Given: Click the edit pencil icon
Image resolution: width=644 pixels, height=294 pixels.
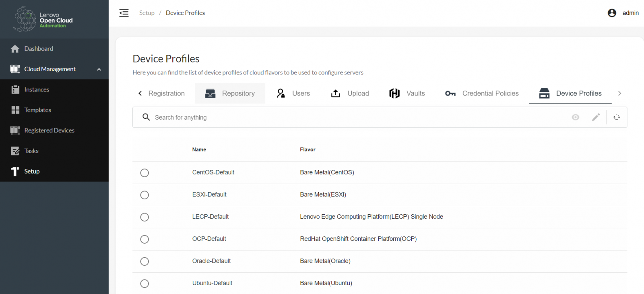Looking at the screenshot, I should tap(596, 117).
